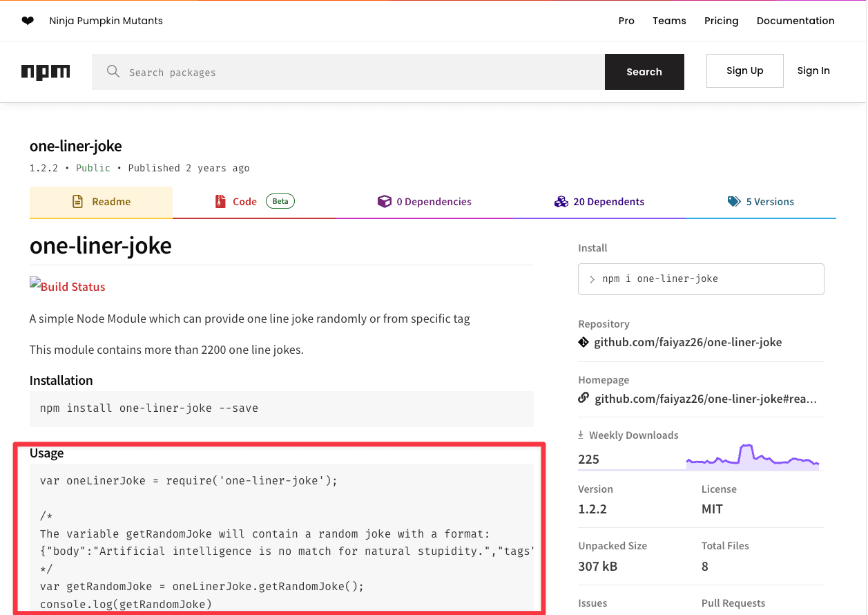The image size is (868, 615).
Task: Click the 225 weekly downloads value
Action: tap(589, 460)
